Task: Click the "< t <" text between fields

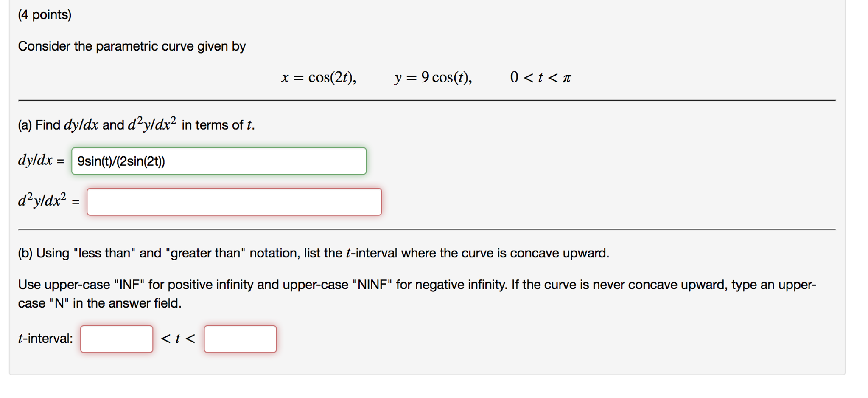Action: tap(178, 339)
